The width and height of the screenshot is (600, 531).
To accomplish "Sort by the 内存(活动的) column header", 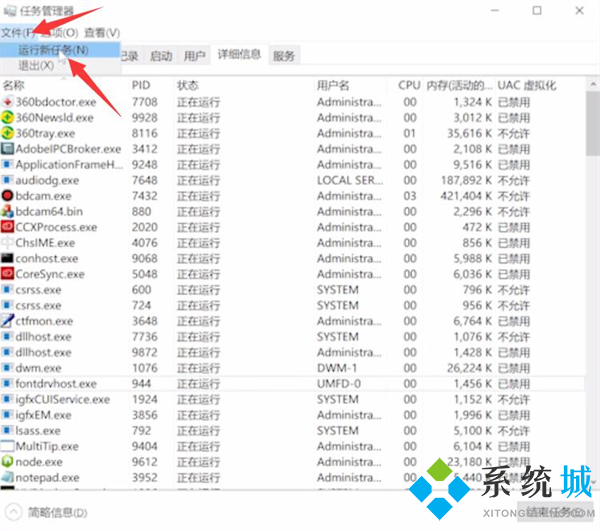I will (x=460, y=85).
